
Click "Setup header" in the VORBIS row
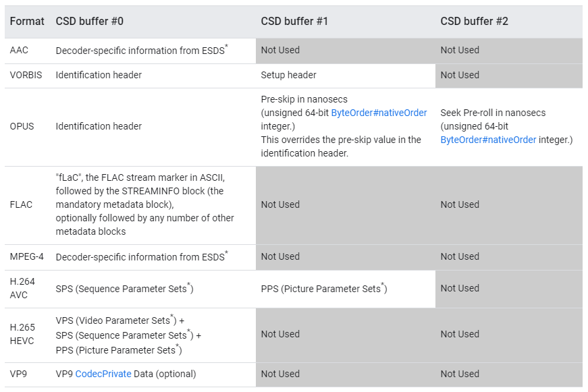[288, 75]
